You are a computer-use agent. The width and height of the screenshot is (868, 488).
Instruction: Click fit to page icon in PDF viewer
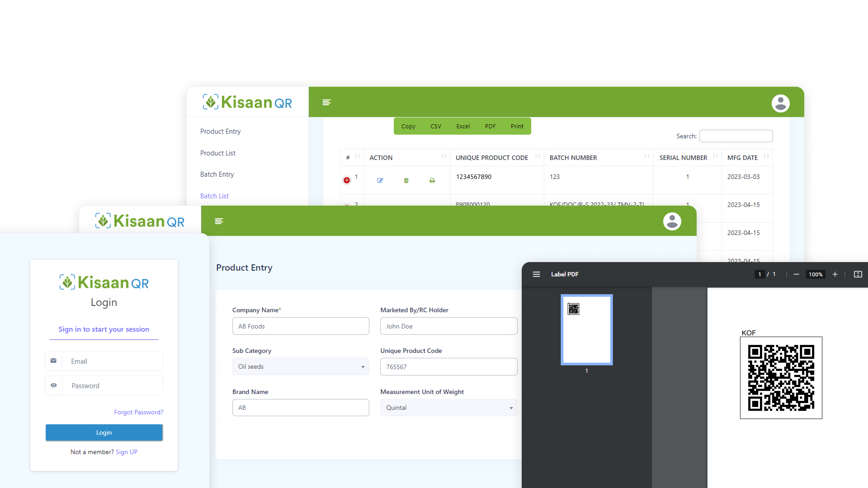(x=858, y=274)
